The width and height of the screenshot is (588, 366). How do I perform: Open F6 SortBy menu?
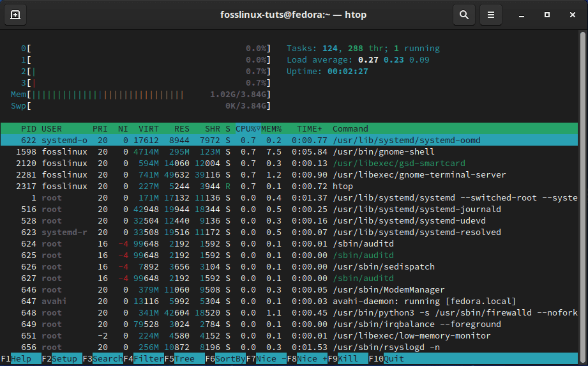[x=225, y=359]
